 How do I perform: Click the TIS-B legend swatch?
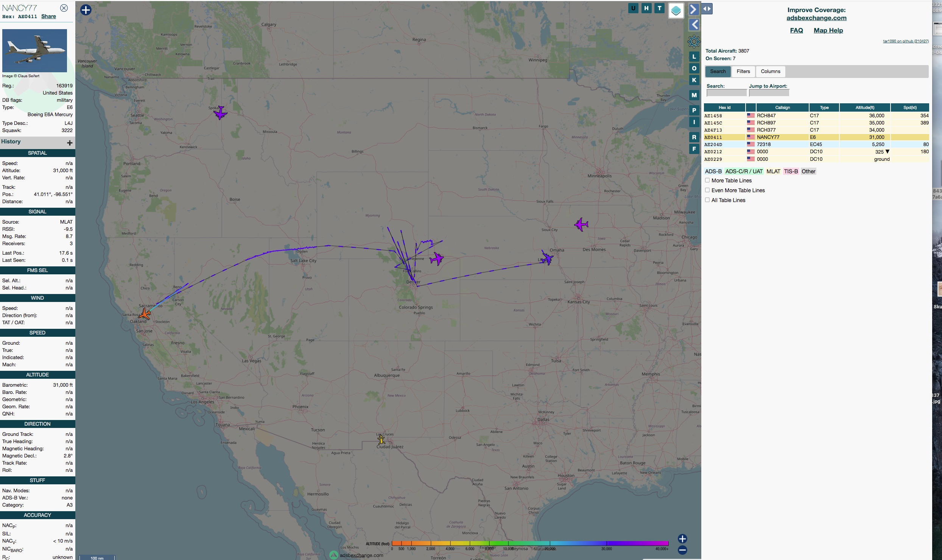[791, 171]
